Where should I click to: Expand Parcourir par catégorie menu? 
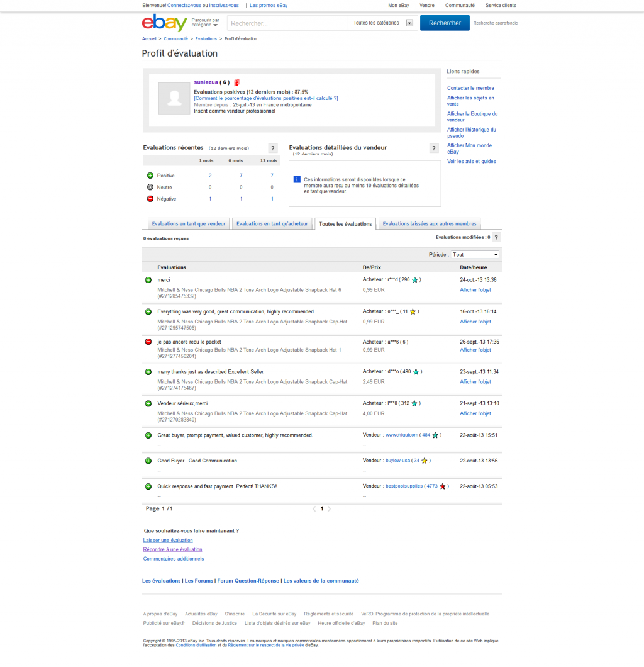point(205,23)
